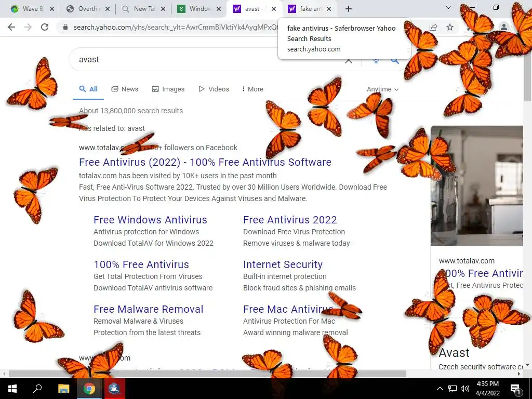This screenshot has width=532, height=399.
Task: Open the Windows Start menu
Action: [x=12, y=389]
